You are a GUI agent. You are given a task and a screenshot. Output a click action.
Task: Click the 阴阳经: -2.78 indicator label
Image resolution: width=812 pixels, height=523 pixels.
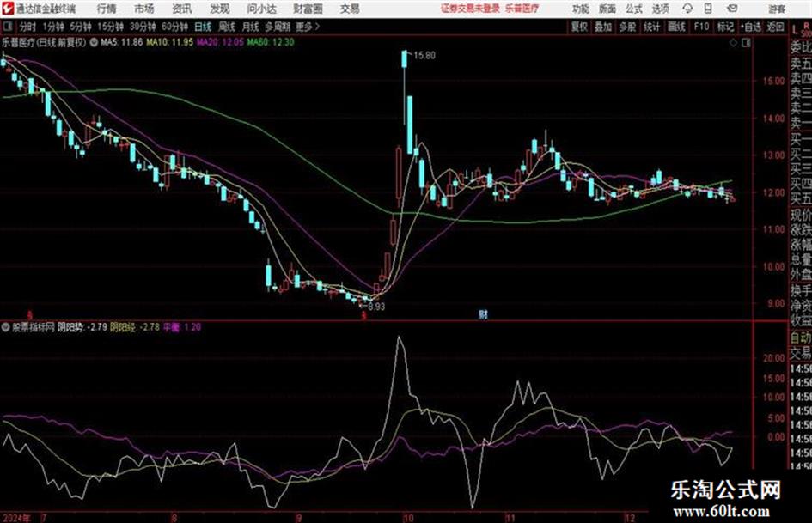click(x=135, y=327)
